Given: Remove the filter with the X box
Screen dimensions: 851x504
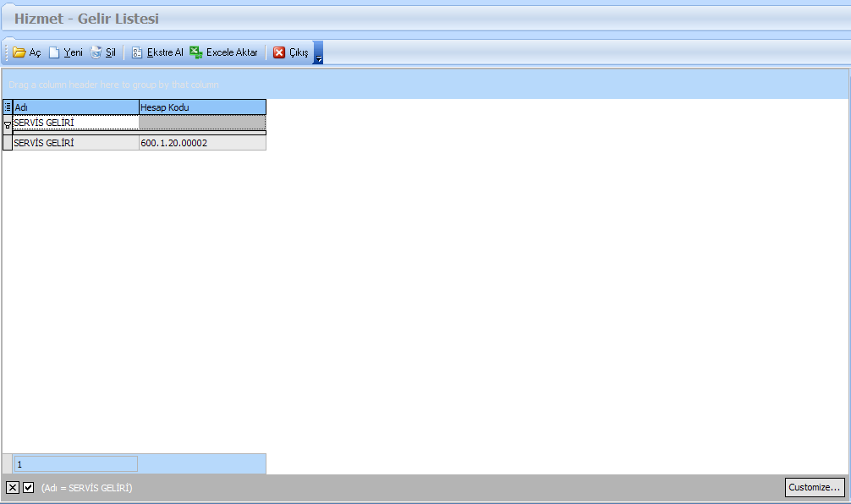Looking at the screenshot, I should [13, 487].
